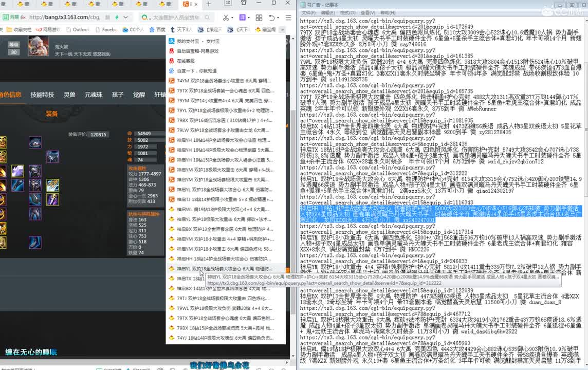Click the lightning speed-mode icon in address bar
588x370 pixels.
click(117, 17)
